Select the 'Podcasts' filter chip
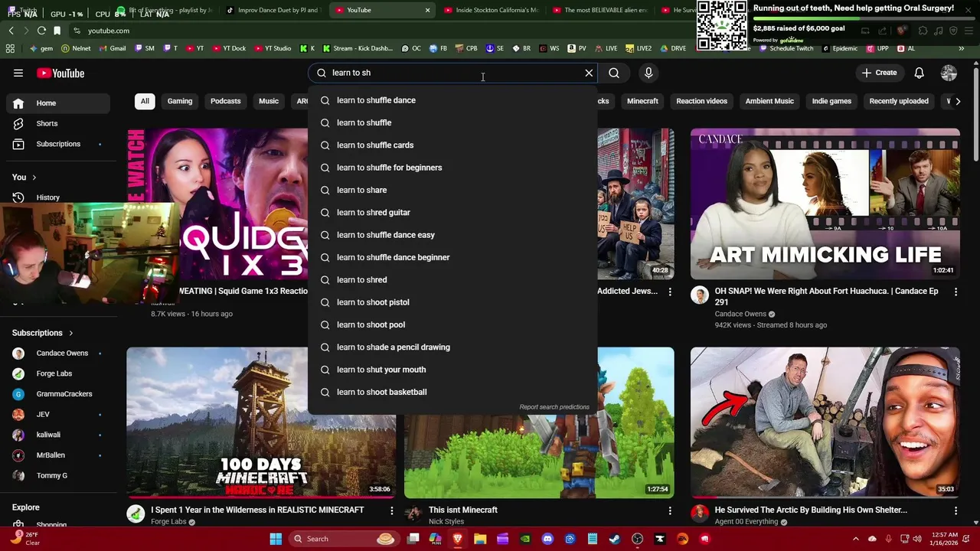This screenshot has height=551, width=980. 225,101
